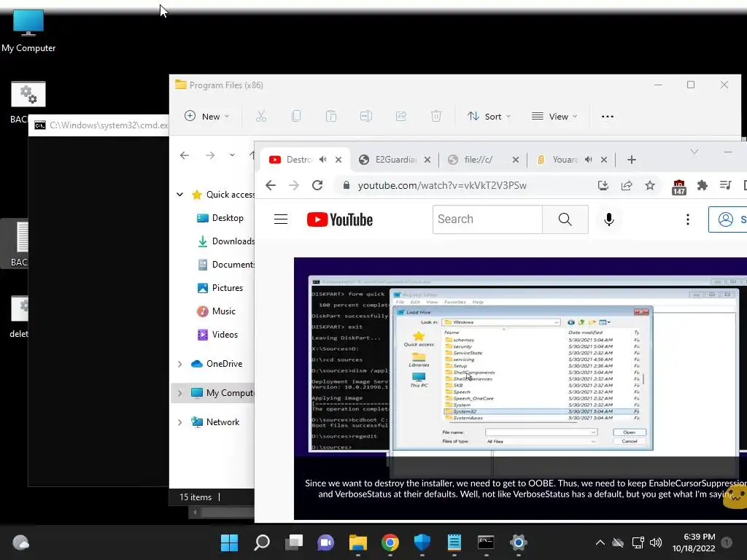
Task: Open the My Computer desktop icon
Action: 28,31
